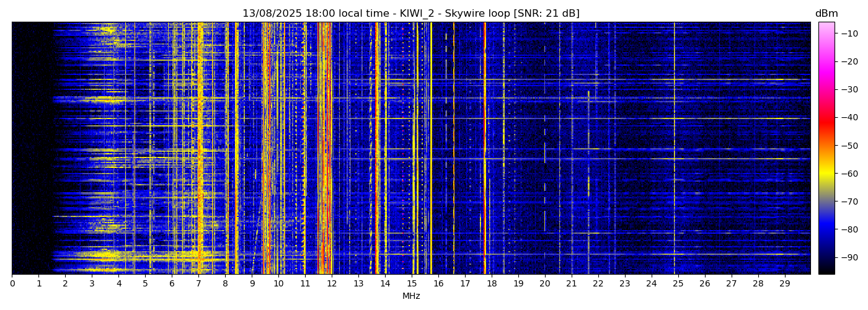Click the wide red-orange band near 11.7 MHz
Screen dimensions: 868x310
point(324,149)
